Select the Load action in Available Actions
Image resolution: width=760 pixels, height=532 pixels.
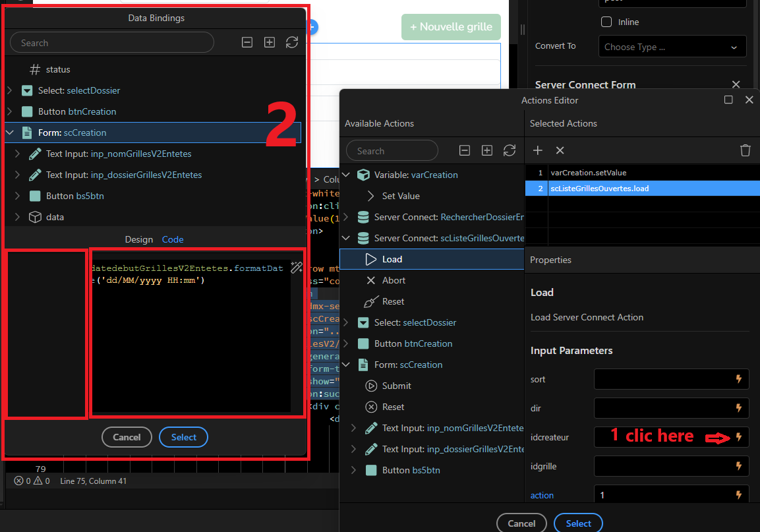tap(432, 259)
